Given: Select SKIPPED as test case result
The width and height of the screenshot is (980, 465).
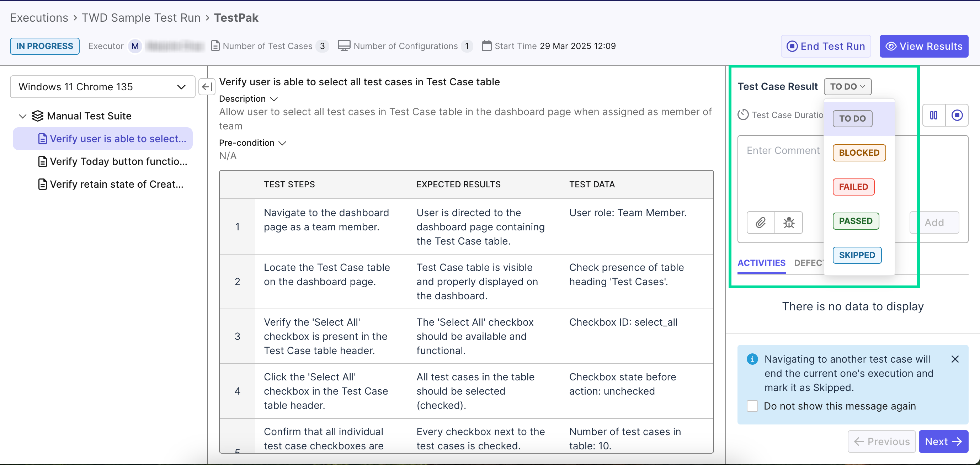Looking at the screenshot, I should point(857,255).
